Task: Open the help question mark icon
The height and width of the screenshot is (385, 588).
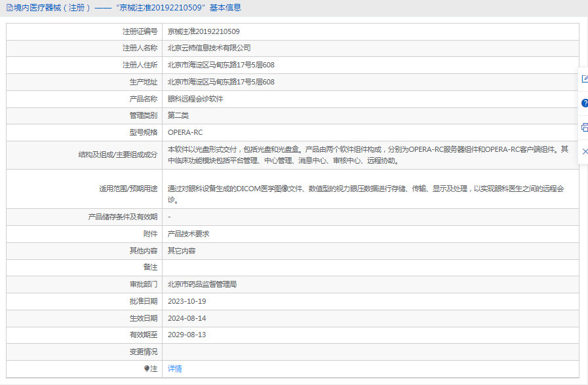Action: click(584, 103)
